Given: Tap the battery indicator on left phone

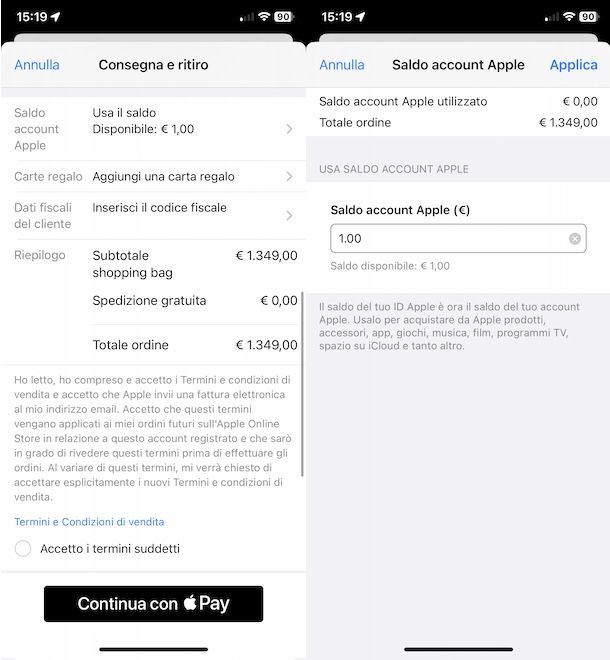Looking at the screenshot, I should 284,16.
